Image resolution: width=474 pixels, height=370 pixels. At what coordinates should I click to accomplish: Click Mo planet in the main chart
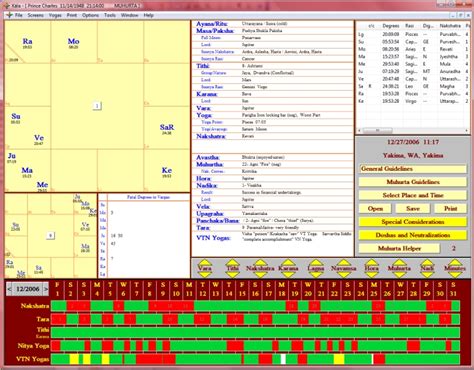[x=73, y=41]
